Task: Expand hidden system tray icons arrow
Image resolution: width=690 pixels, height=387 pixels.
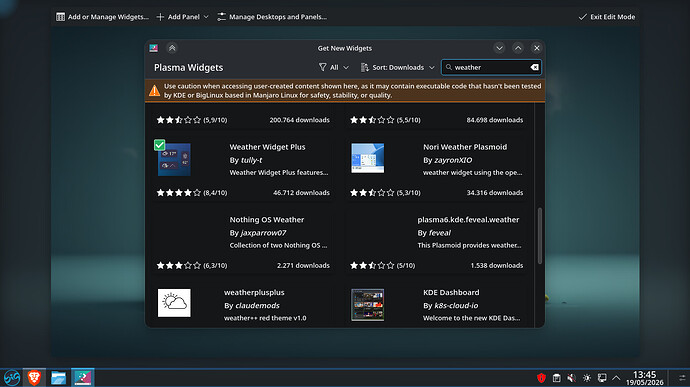Action: click(x=616, y=378)
